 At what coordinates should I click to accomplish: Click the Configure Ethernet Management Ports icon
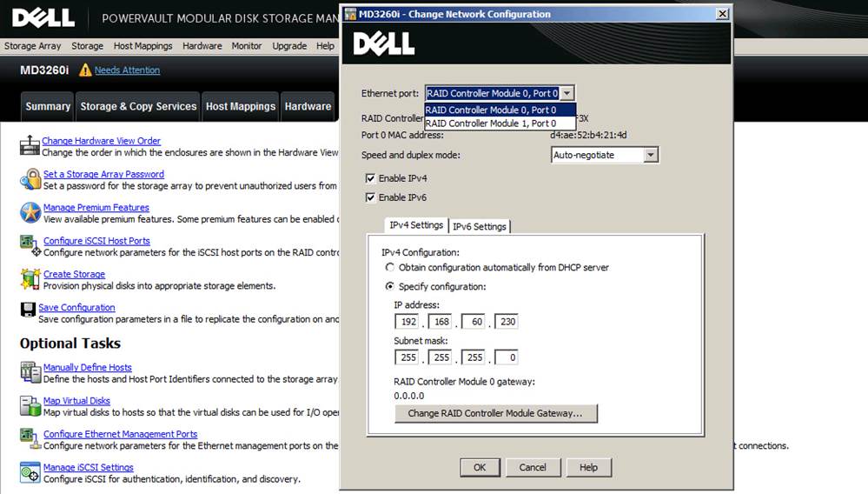tap(30, 438)
